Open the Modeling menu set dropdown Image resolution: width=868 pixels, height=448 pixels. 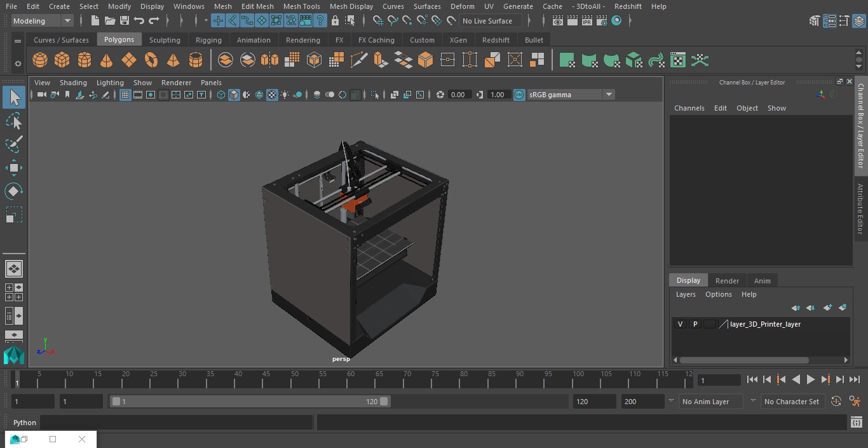point(43,21)
